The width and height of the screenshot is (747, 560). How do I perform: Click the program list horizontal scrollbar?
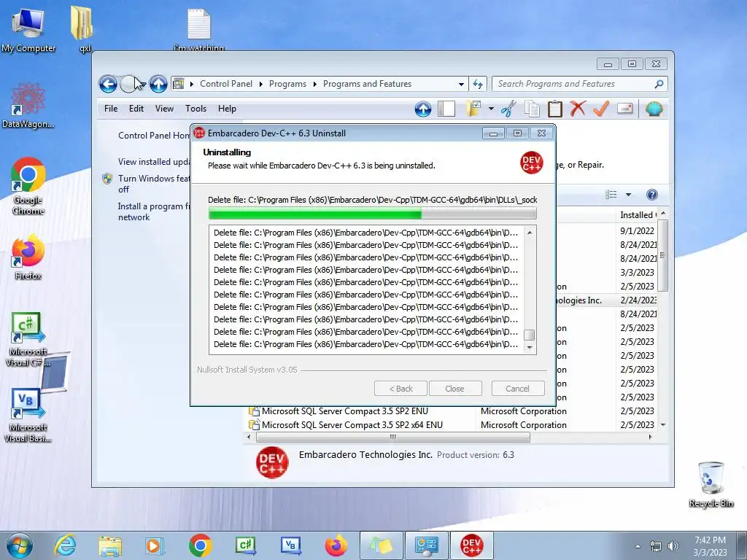click(393, 437)
